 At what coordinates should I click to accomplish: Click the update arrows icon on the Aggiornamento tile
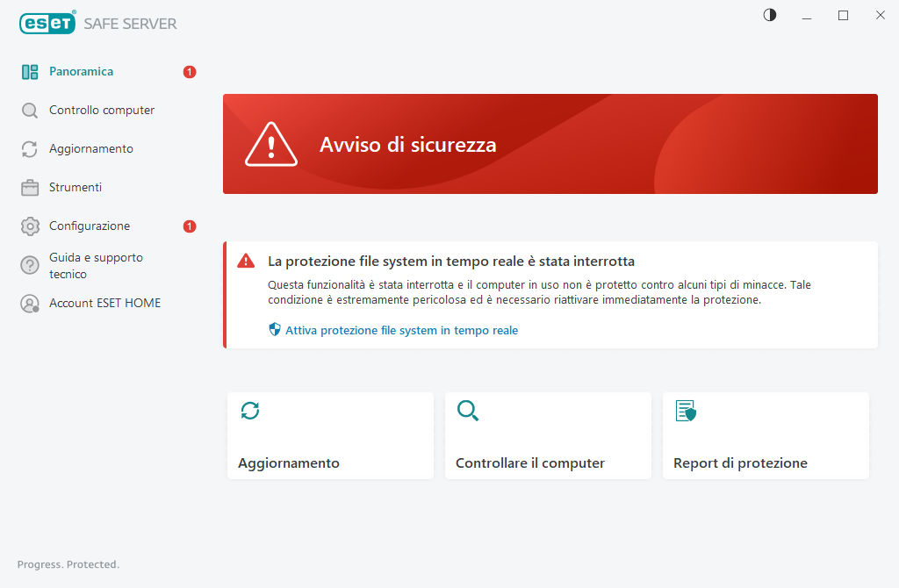coord(250,411)
